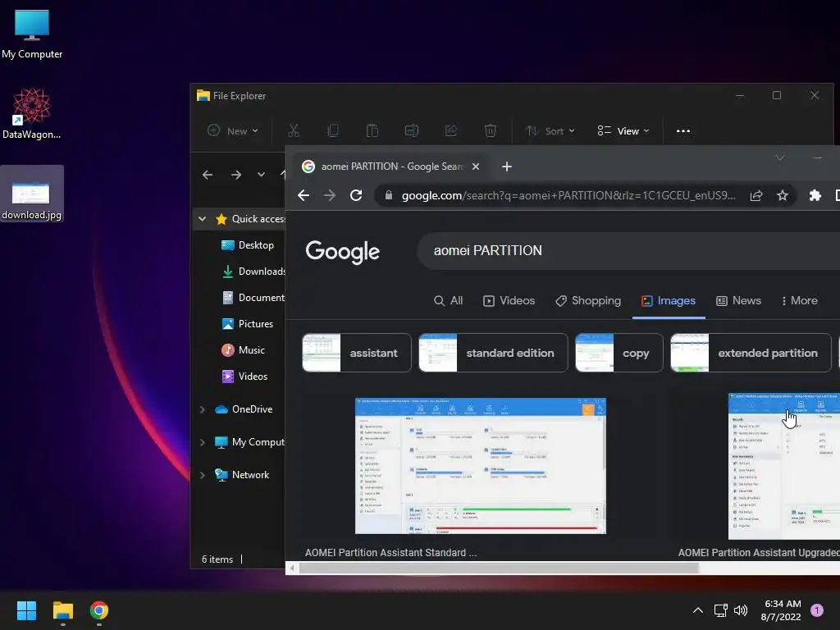This screenshot has width=840, height=630.
Task: Click the Copy icon in File Explorer toolbar
Action: (x=333, y=130)
